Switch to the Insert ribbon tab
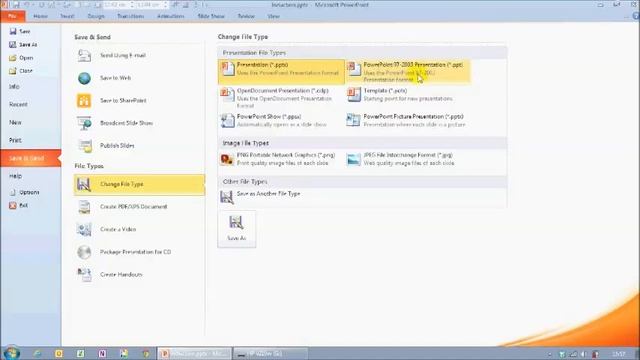Image resolution: width=640 pixels, height=360 pixels. 67,16
